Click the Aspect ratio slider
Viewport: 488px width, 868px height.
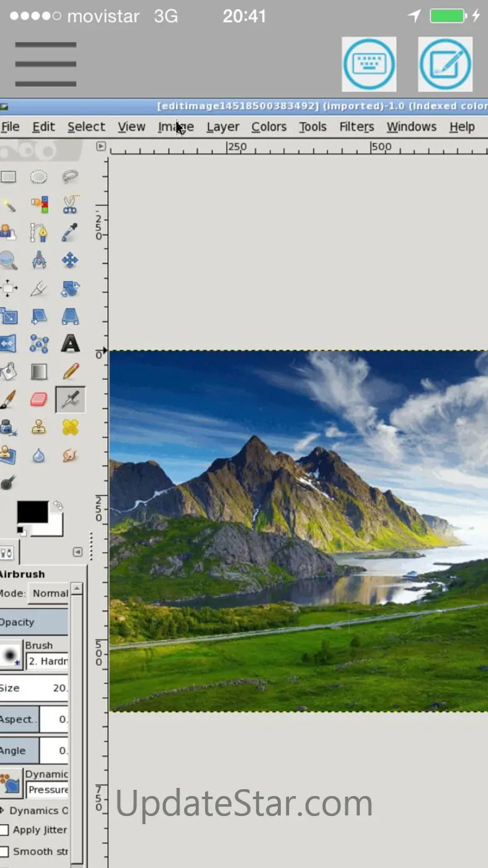click(x=34, y=719)
